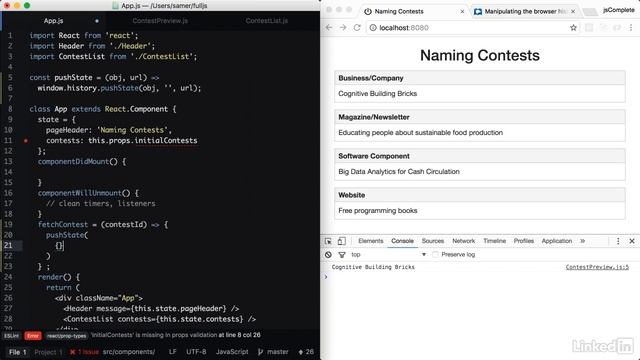Click the 1 issue error indicator
Viewport: 640px width, 360px height.
coord(84,351)
